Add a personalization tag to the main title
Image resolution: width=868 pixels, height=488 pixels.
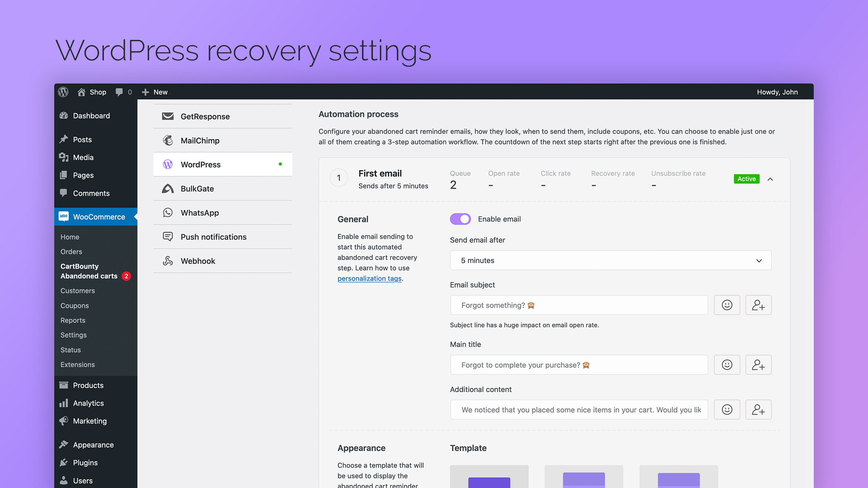(x=758, y=365)
